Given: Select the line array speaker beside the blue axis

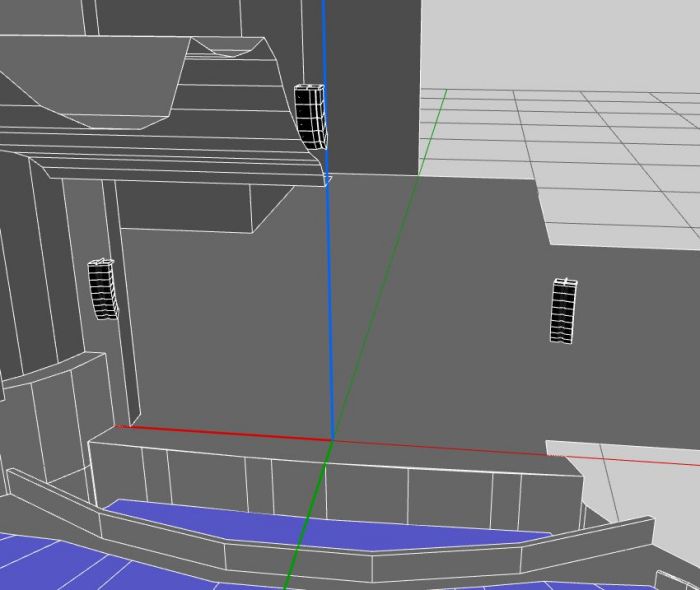Looking at the screenshot, I should tap(309, 116).
